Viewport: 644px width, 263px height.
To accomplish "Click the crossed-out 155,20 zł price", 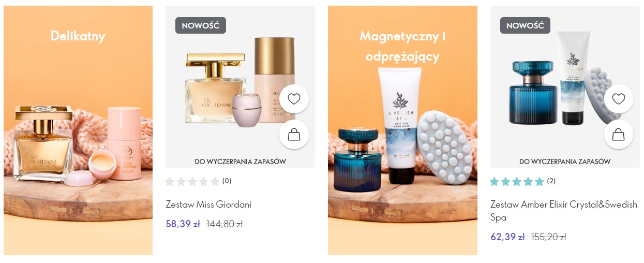I will 549,237.
